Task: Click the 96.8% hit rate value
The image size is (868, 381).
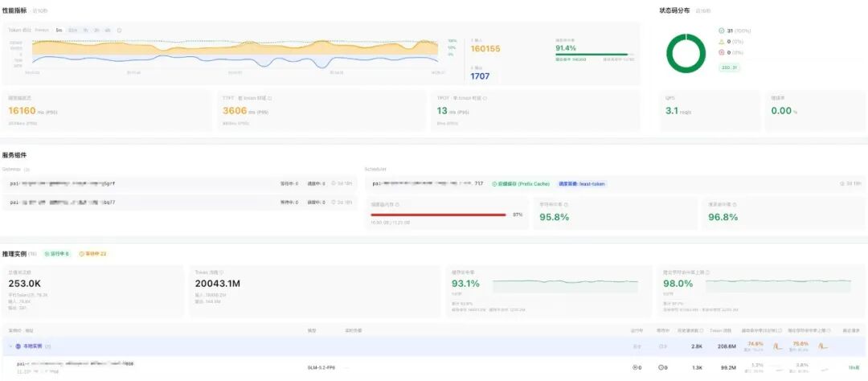Action: coord(723,217)
